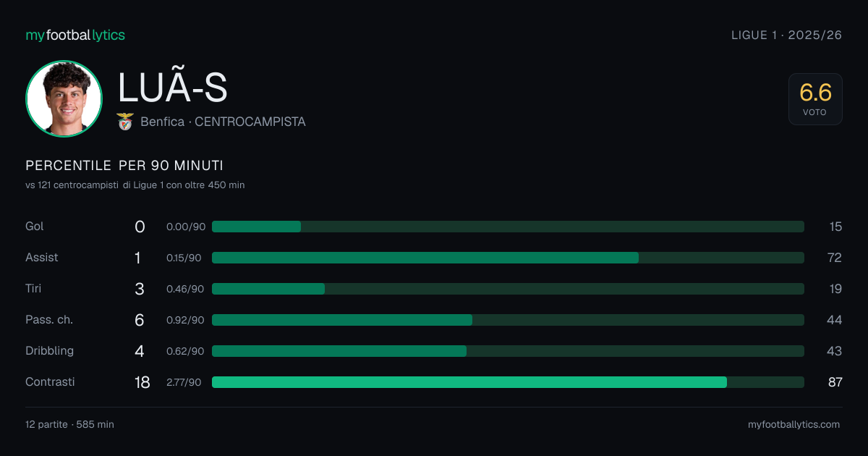The image size is (868, 456).
Task: Click the LUÃ-S player name heading
Action: pos(172,88)
